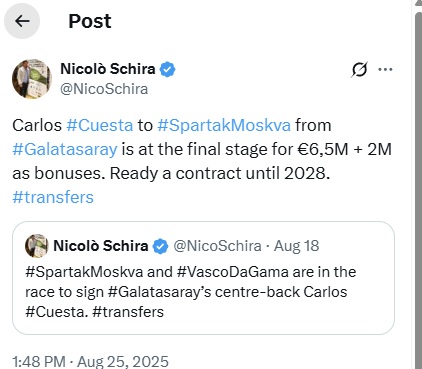422x369 pixels.
Task: Click the @NicoSchira handle under author name
Action: tap(104, 89)
